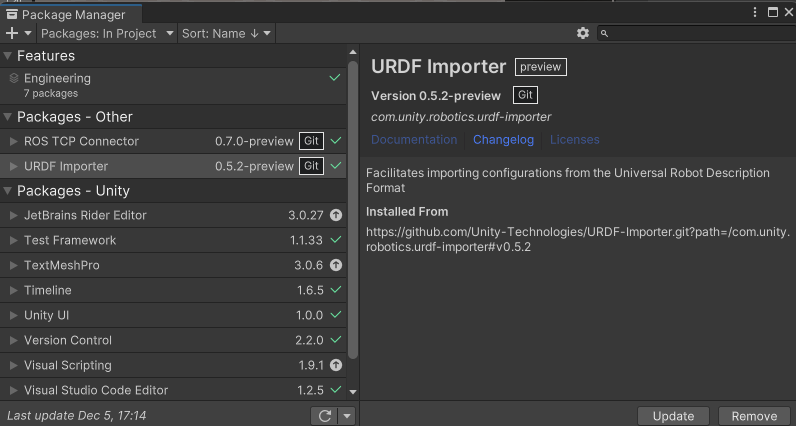Screen dimensions: 796x426
Task: Click ROS TCP Connector installed checkmark
Action: (336, 141)
